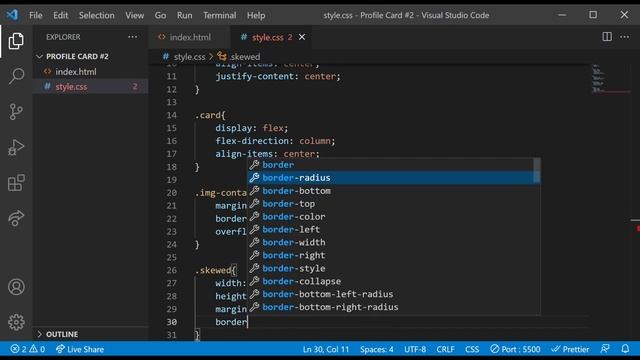
Task: Place cursor on the .card selector line
Action: [210, 115]
